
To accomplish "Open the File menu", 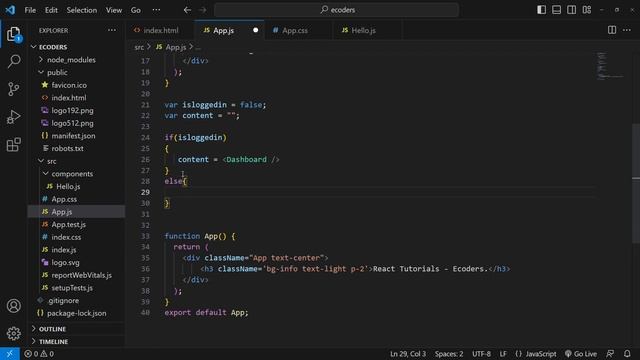I will click(x=30, y=10).
